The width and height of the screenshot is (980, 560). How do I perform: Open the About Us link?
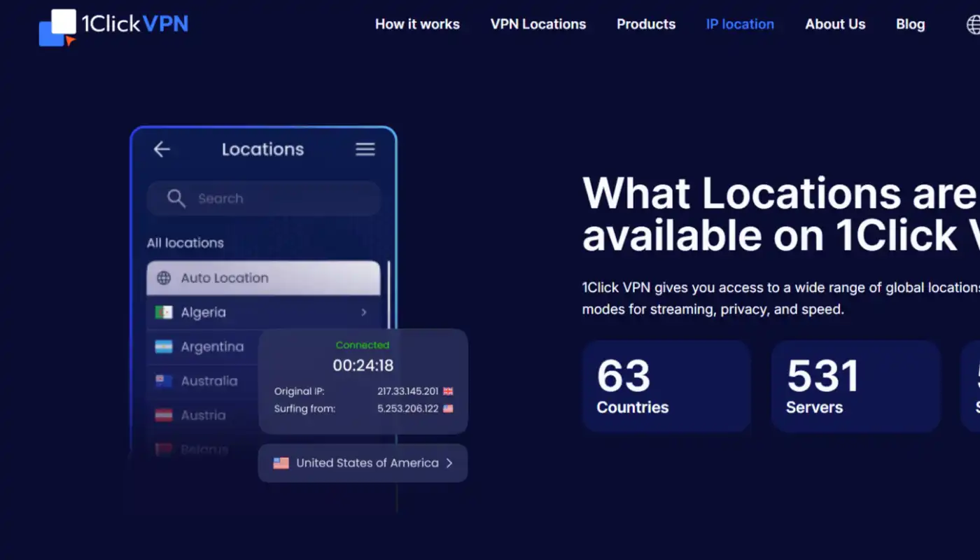coord(835,24)
